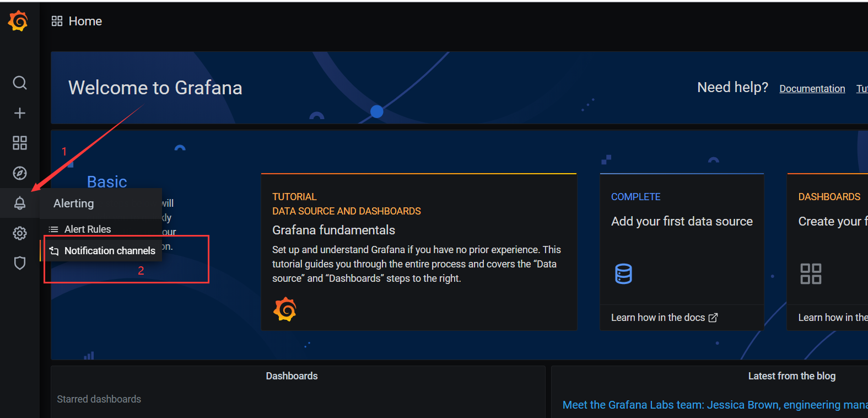Click Add your first data source card
This screenshot has height=418, width=868.
tap(682, 221)
